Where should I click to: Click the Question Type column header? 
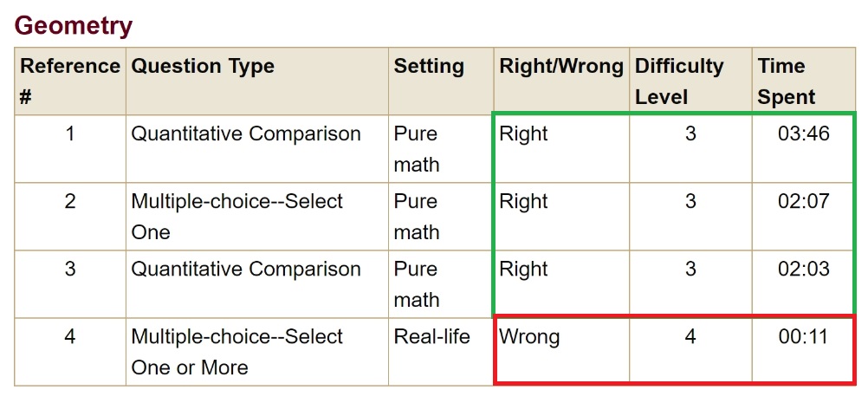pyautogui.click(x=203, y=67)
